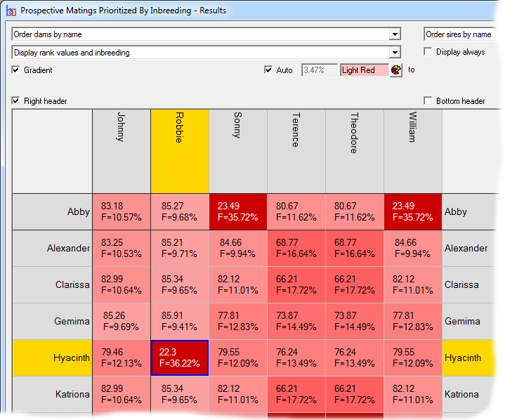The height and width of the screenshot is (420, 505).
Task: Select the Clarissa × Johnny cell 82.99
Action: [x=122, y=284]
